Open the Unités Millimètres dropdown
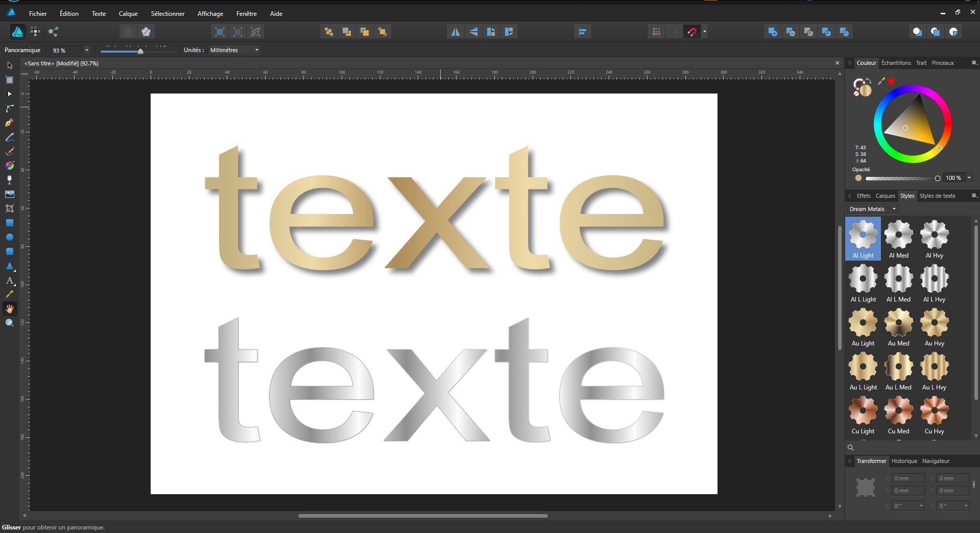Image resolution: width=980 pixels, height=533 pixels. (234, 50)
